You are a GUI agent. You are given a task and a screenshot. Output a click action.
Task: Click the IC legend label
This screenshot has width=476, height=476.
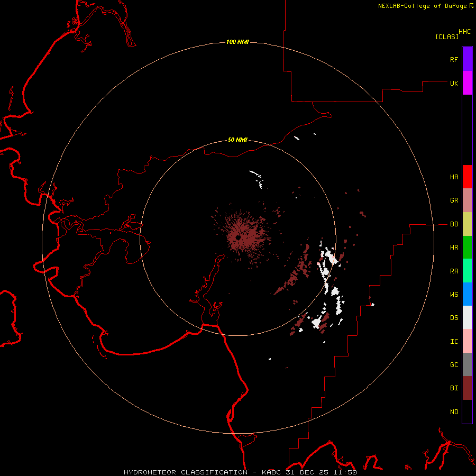pyautogui.click(x=454, y=342)
